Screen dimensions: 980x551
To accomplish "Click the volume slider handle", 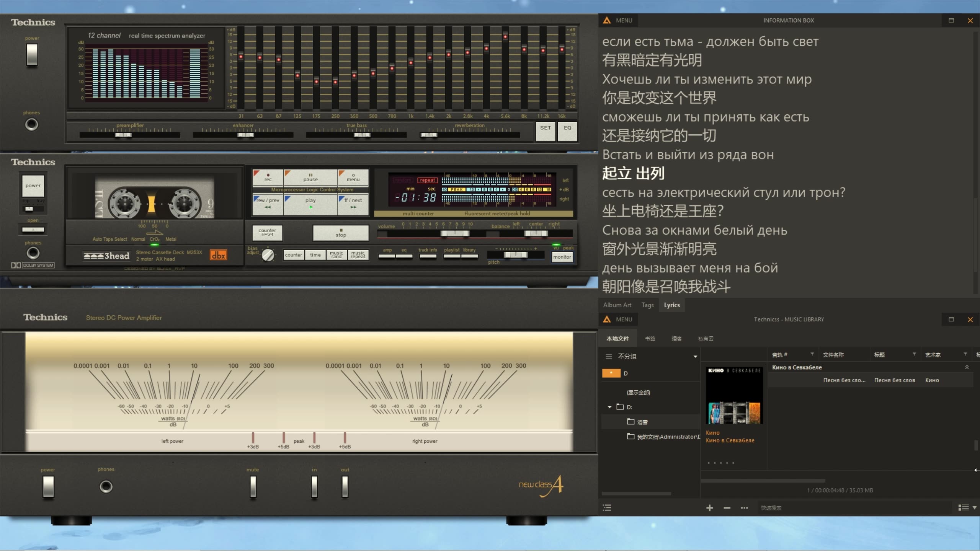I will tap(455, 233).
